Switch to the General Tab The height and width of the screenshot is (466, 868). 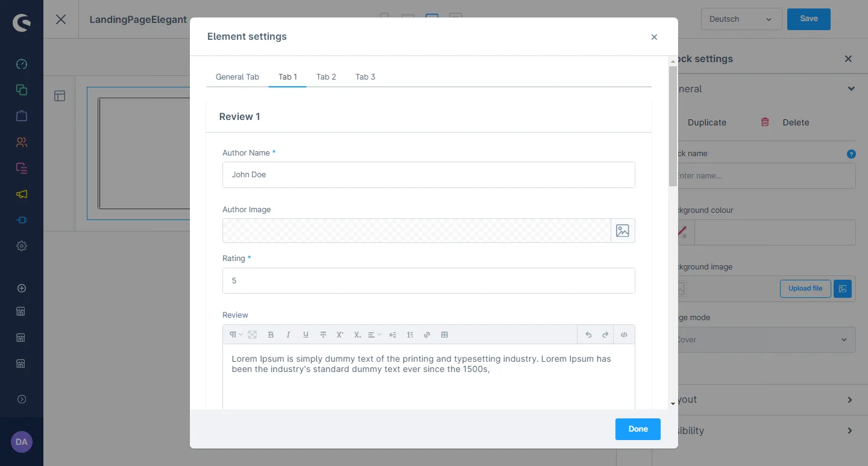[237, 77]
